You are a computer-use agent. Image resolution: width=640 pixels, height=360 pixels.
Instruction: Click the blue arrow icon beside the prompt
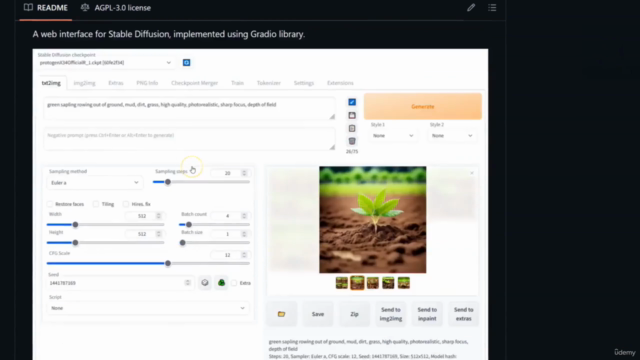352,102
